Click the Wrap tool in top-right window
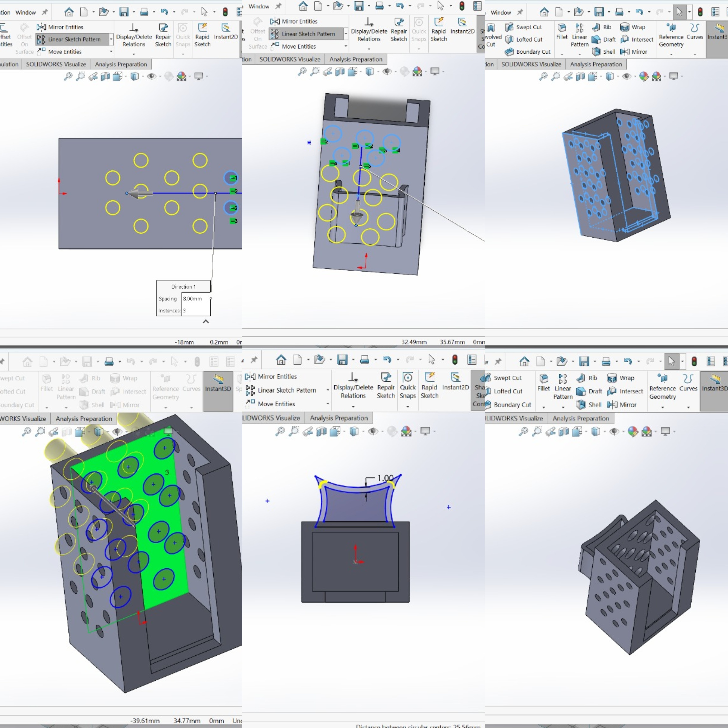Screen dimensions: 728x728 633,27
